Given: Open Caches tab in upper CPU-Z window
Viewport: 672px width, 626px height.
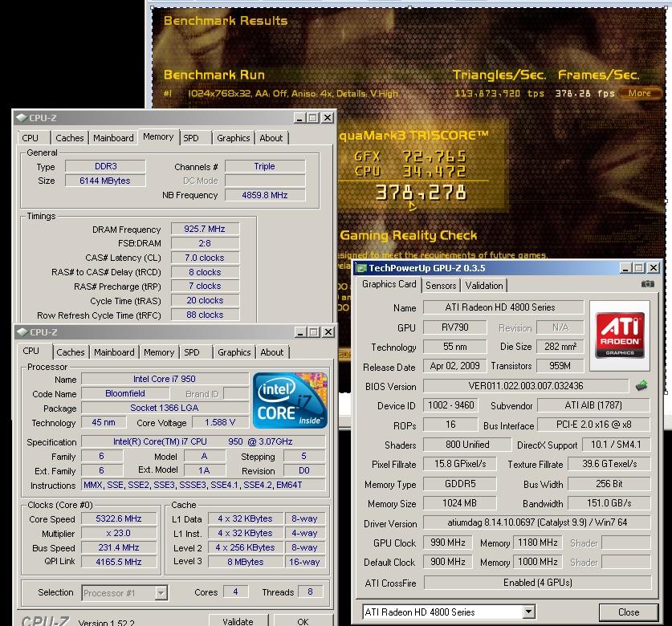Looking at the screenshot, I should [x=69, y=138].
